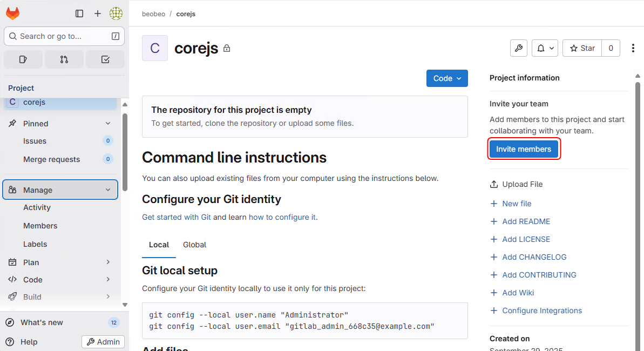644x351 pixels.
Task: Star the corejs project
Action: tap(582, 48)
